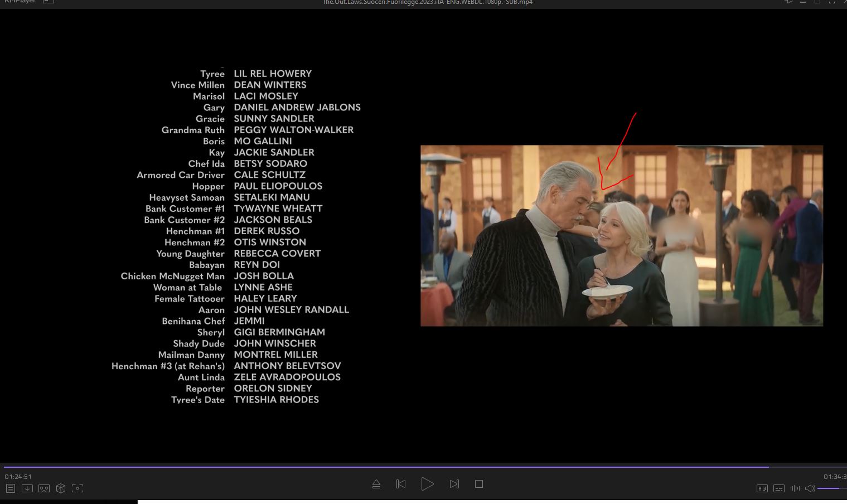Click the download icon in bottom toolbar

[27, 488]
